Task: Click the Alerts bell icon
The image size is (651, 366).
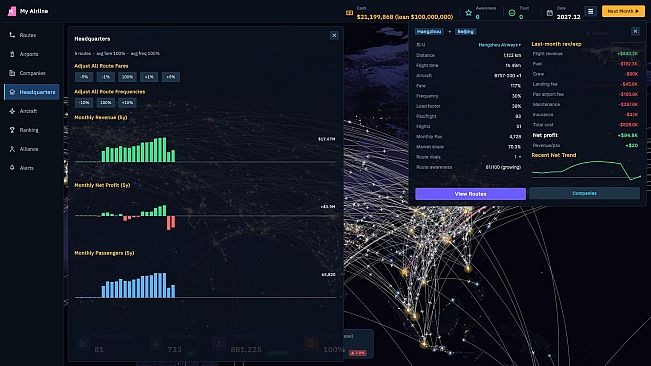Action: coord(12,168)
